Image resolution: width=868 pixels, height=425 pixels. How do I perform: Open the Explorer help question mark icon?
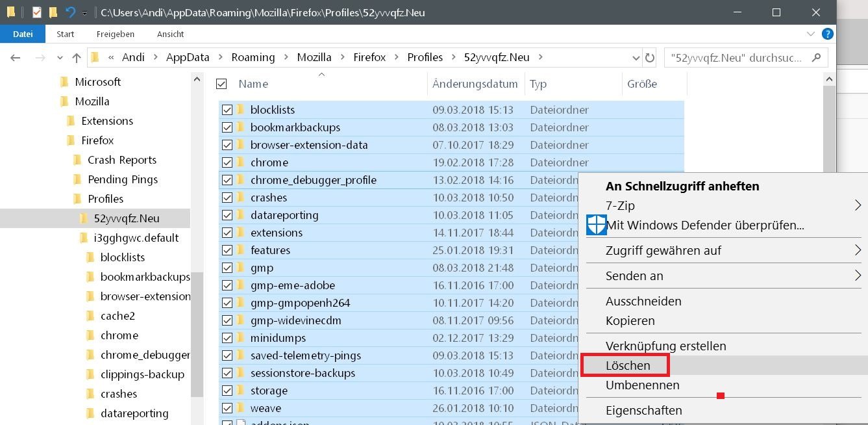coord(828,34)
